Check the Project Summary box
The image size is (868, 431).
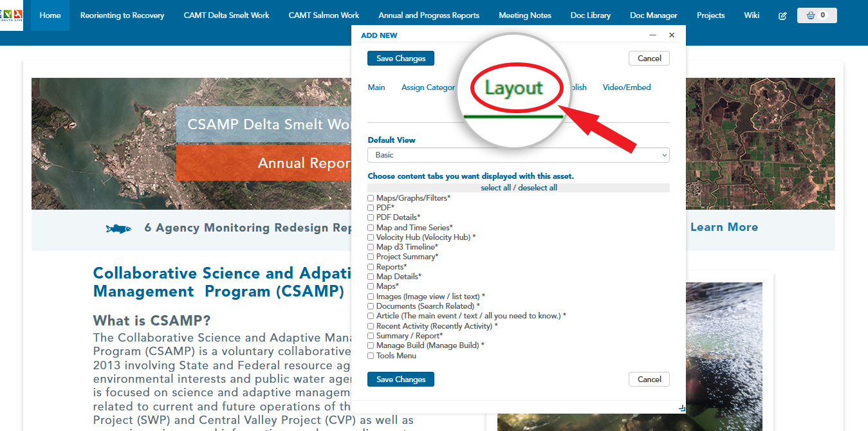coord(371,257)
